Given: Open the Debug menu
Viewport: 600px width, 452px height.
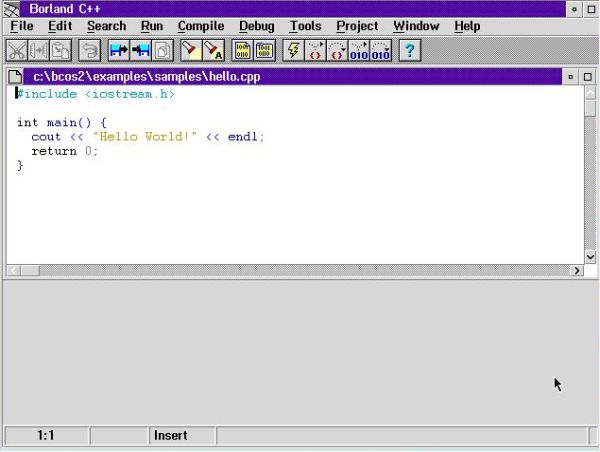Looking at the screenshot, I should pyautogui.click(x=257, y=26).
